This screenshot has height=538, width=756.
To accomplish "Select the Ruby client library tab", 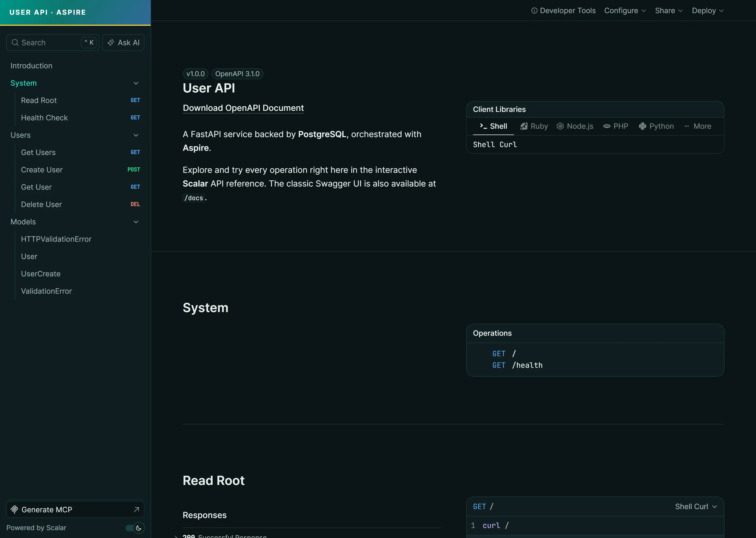I will click(x=534, y=126).
